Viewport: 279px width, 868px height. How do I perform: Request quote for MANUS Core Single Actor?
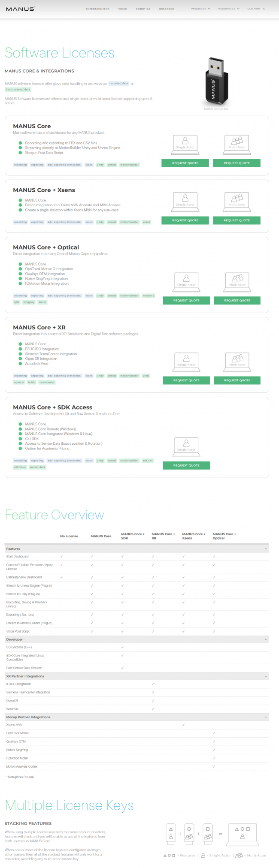pos(185,163)
